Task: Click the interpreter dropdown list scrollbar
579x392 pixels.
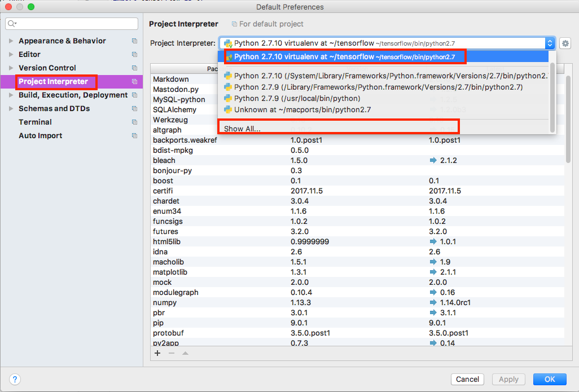Action: tap(552, 98)
